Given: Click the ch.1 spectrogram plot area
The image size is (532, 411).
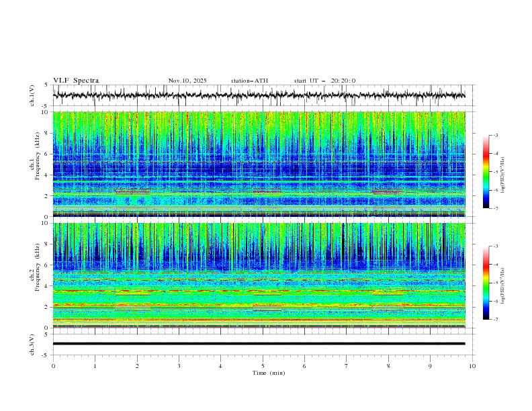Looking at the screenshot, I should [259, 164].
